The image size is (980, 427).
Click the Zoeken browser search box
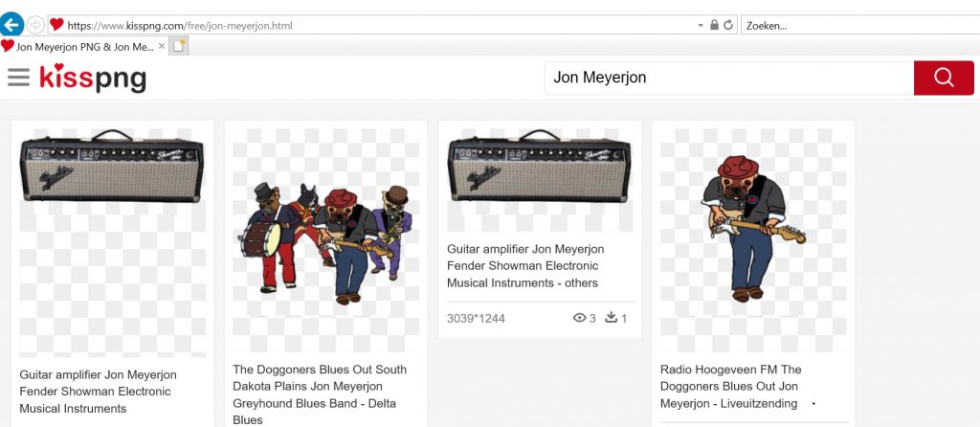coord(857,25)
